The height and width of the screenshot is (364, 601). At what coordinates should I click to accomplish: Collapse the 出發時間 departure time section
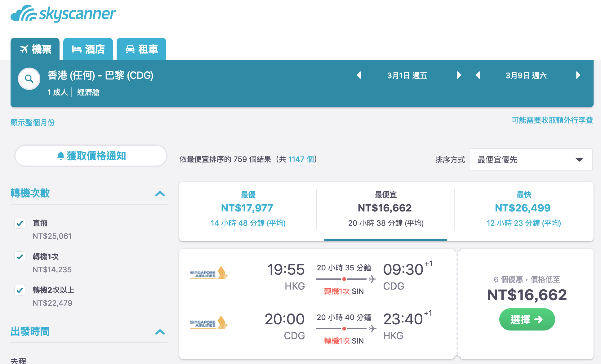[x=160, y=332]
